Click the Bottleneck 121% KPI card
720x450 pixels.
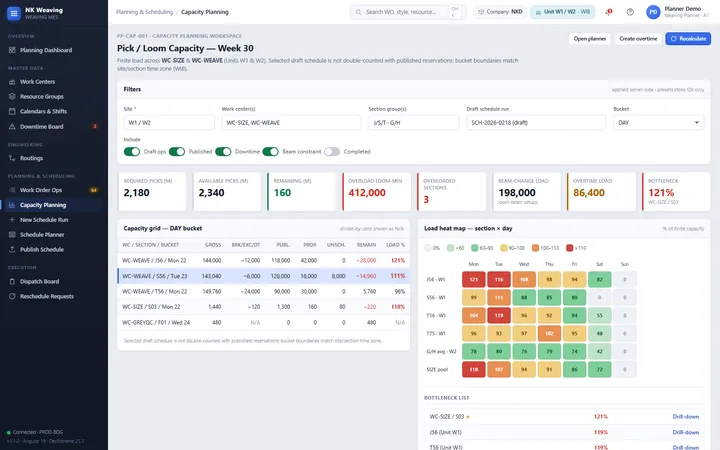[676, 191]
